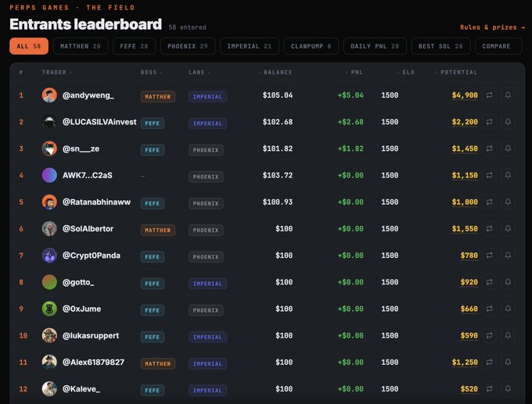Click the compare arrows icon for @LUCASILVAinvest
The width and height of the screenshot is (532, 404).
(489, 122)
